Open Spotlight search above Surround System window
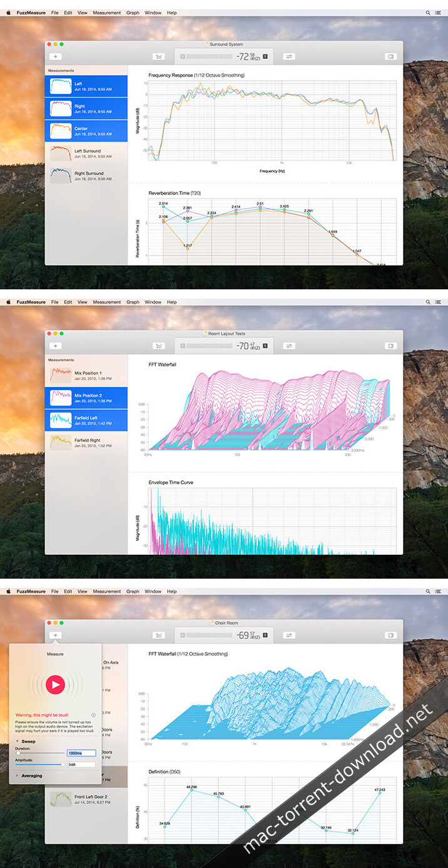448x868 pixels. tap(428, 13)
